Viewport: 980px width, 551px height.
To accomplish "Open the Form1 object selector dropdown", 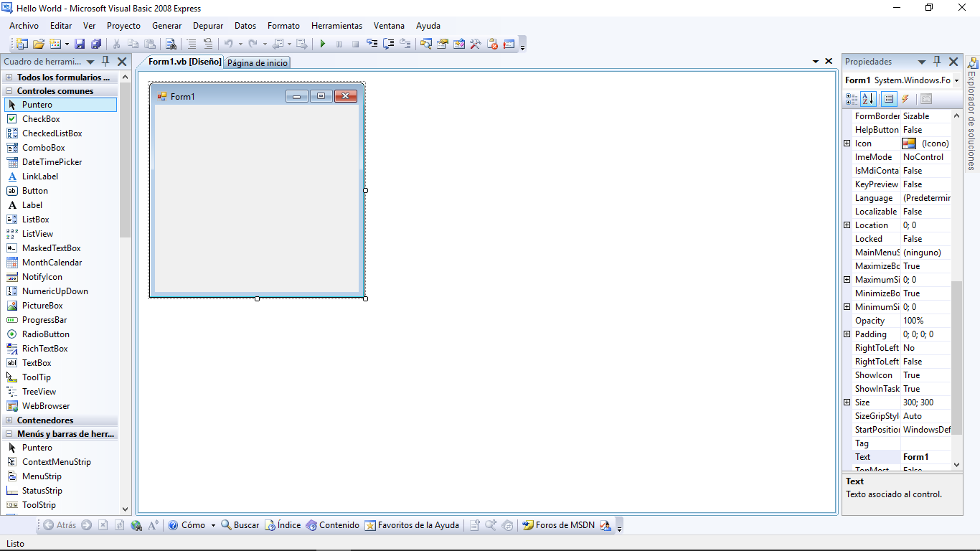I will tap(956, 80).
